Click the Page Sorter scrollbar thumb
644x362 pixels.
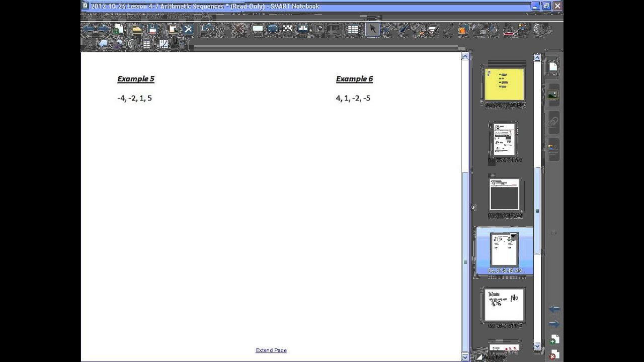click(x=537, y=210)
